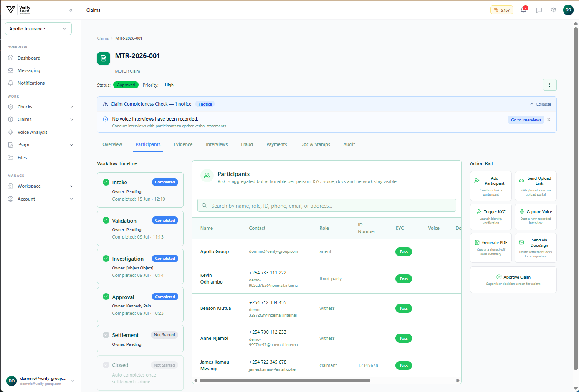Click the Trigger KYC action
This screenshot has width=579, height=392.
[491, 217]
